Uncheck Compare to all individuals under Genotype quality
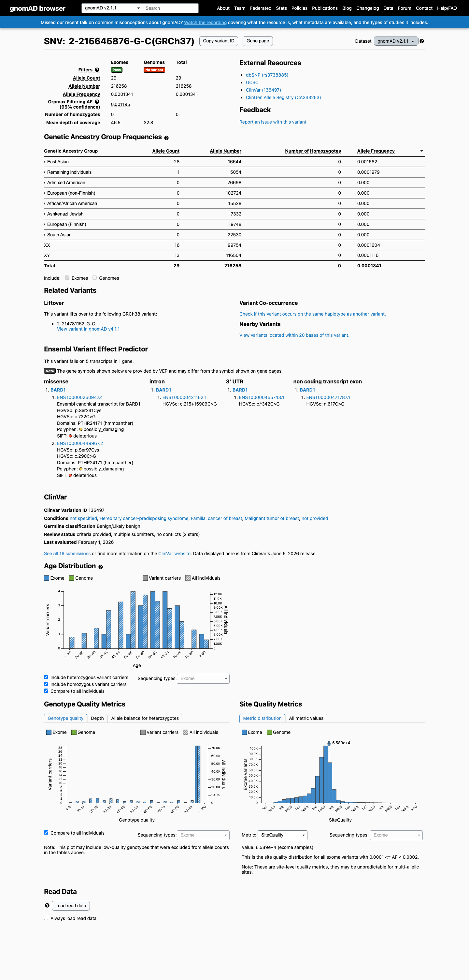 (x=46, y=832)
